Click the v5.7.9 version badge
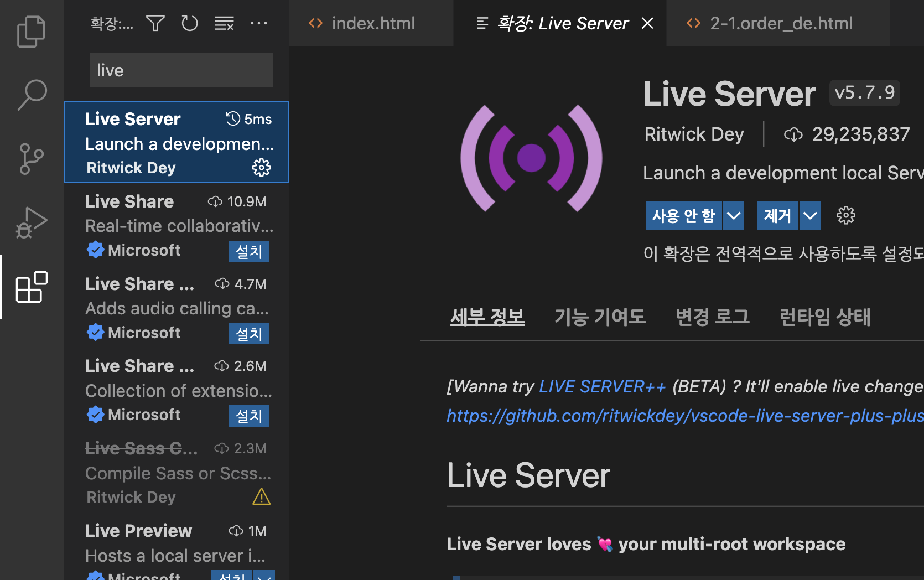Viewport: 924px width, 580px height. (864, 92)
